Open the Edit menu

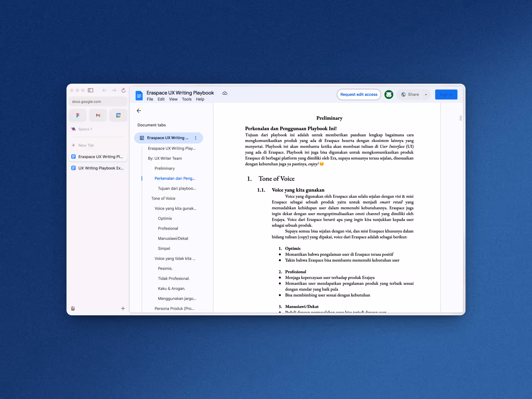[x=161, y=99]
